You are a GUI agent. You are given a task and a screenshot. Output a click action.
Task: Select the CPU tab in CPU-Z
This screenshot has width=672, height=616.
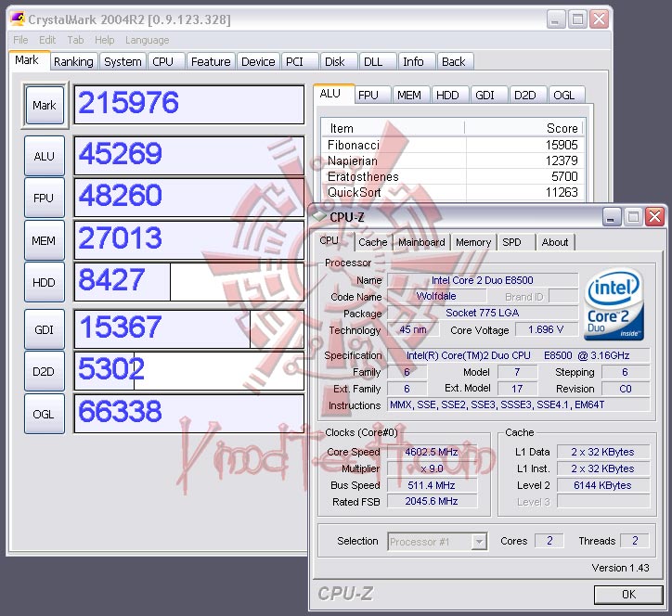point(332,241)
